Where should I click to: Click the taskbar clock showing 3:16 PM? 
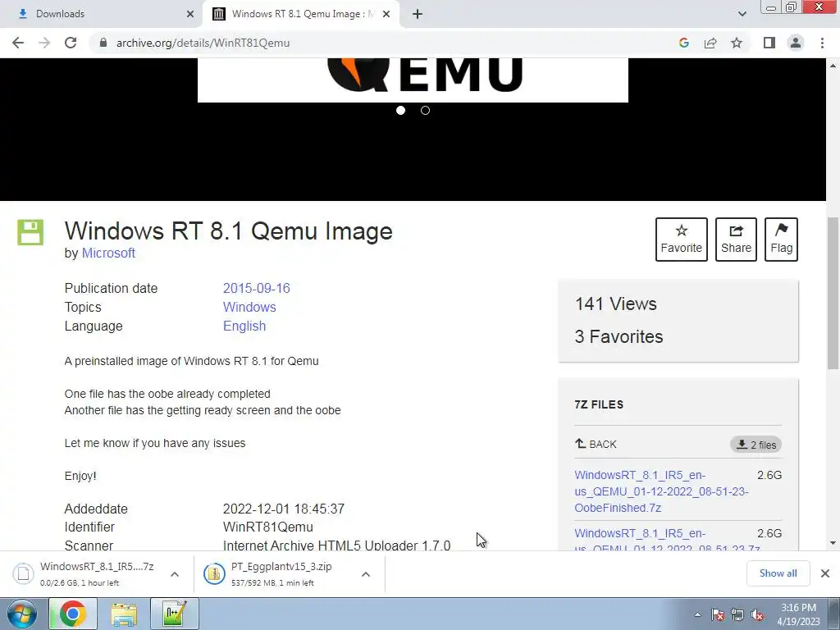[x=798, y=614]
